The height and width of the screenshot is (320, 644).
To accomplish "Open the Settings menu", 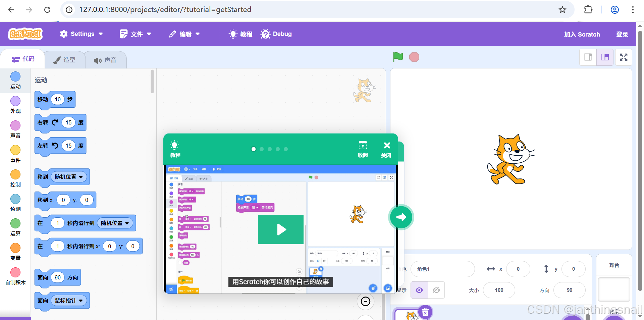I will click(x=81, y=34).
